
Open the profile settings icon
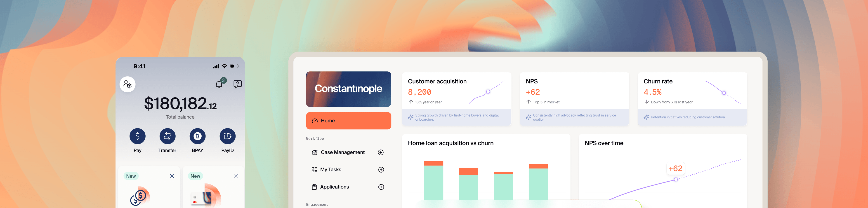[127, 84]
